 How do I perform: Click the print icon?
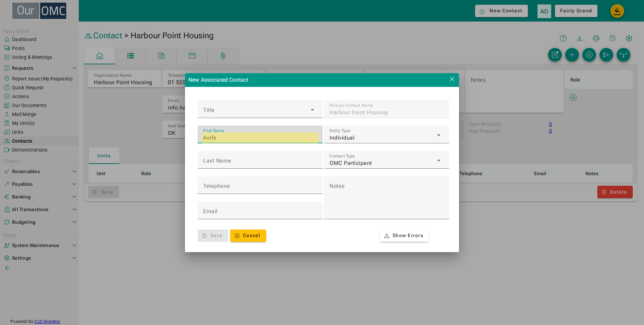(x=596, y=38)
